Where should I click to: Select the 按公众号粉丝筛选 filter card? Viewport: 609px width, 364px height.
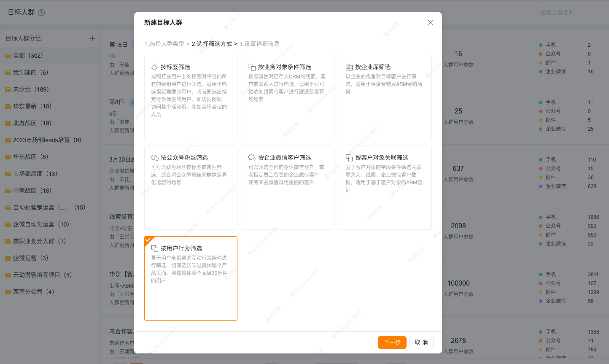coord(191,188)
